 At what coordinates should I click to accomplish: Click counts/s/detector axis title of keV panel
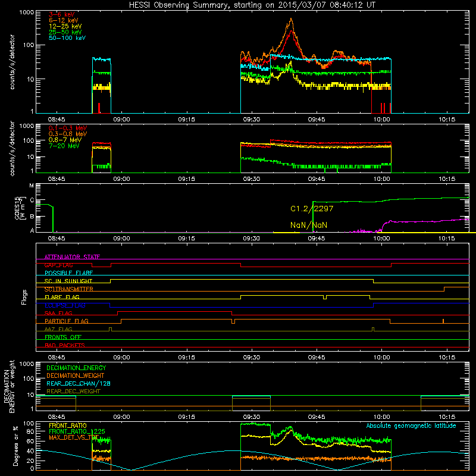(x=12, y=62)
